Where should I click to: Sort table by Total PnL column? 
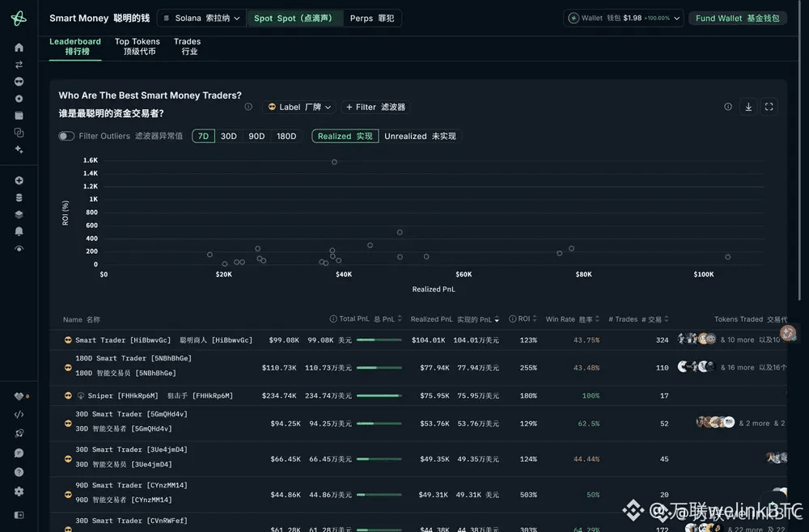pos(366,319)
